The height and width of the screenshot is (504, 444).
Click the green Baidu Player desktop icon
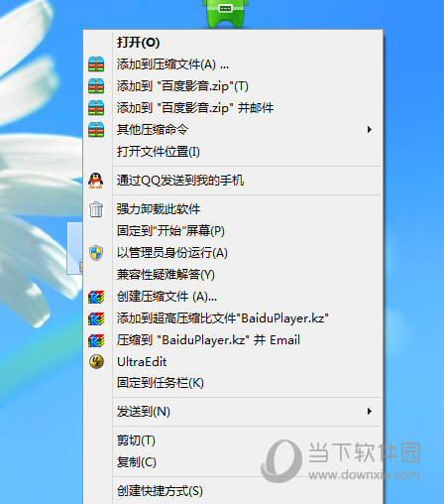226,13
